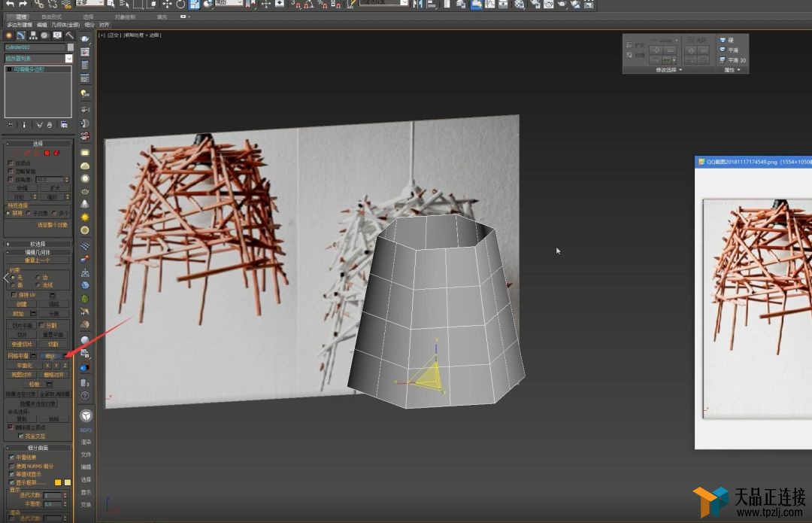Viewport: 812px width, 523px height.
Task: Toggle Show End Result icon below stack
Action: point(24,125)
